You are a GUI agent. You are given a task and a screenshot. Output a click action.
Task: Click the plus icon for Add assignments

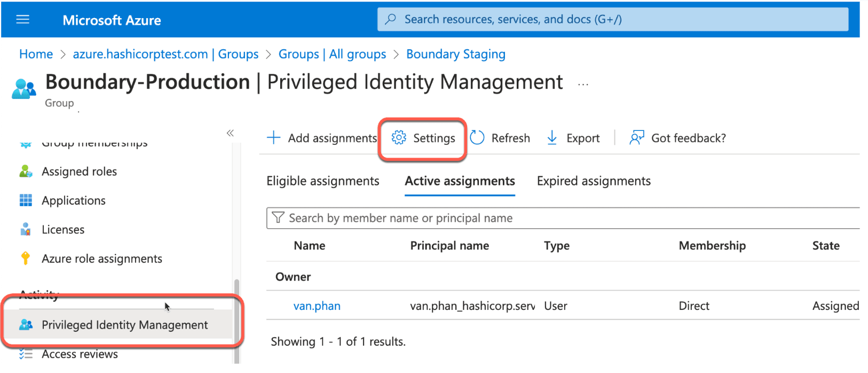tap(273, 138)
